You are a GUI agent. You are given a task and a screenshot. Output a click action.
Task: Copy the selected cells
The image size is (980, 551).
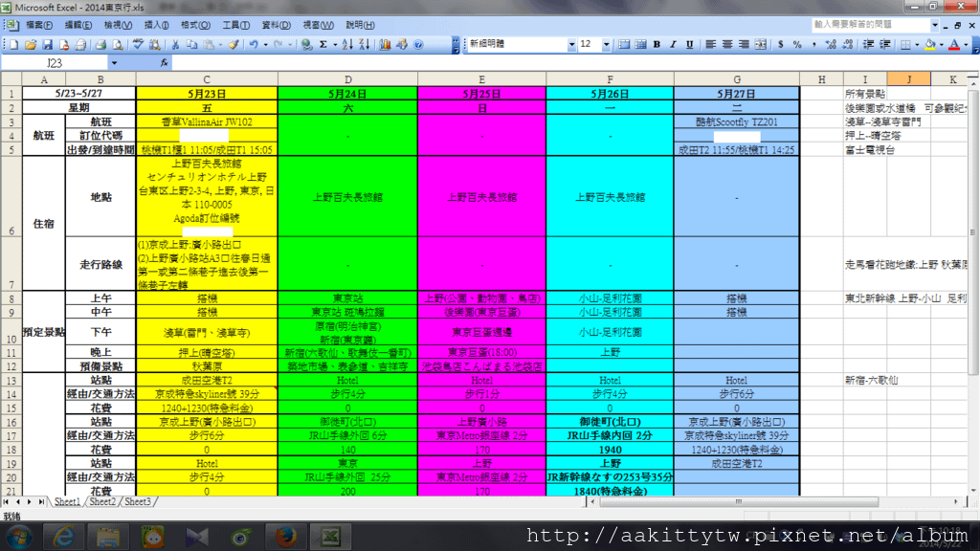(191, 44)
